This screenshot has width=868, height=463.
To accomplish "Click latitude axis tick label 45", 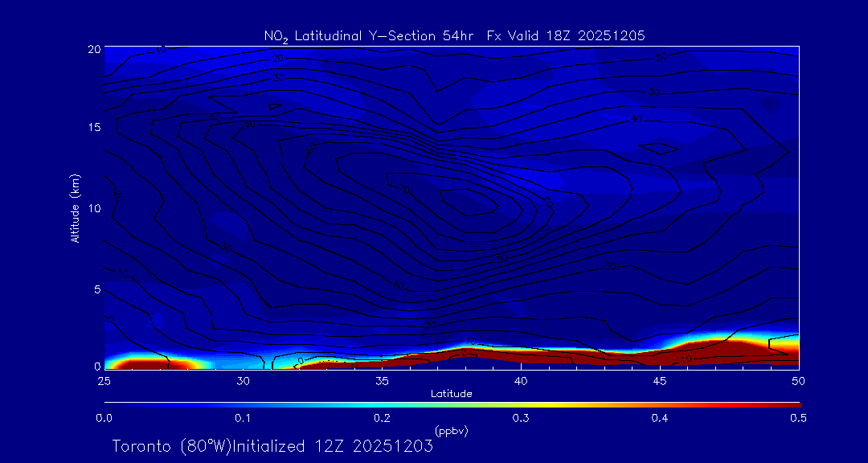I will point(659,380).
